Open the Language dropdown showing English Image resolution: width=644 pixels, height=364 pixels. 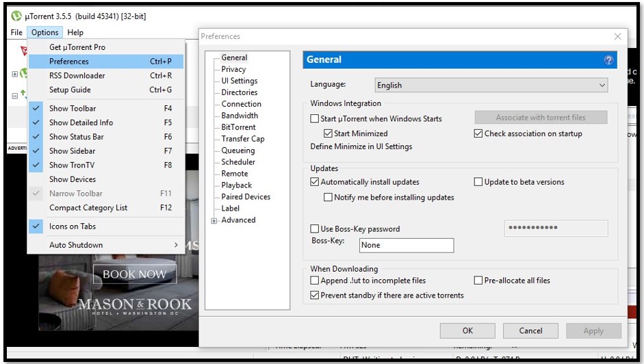(x=491, y=85)
